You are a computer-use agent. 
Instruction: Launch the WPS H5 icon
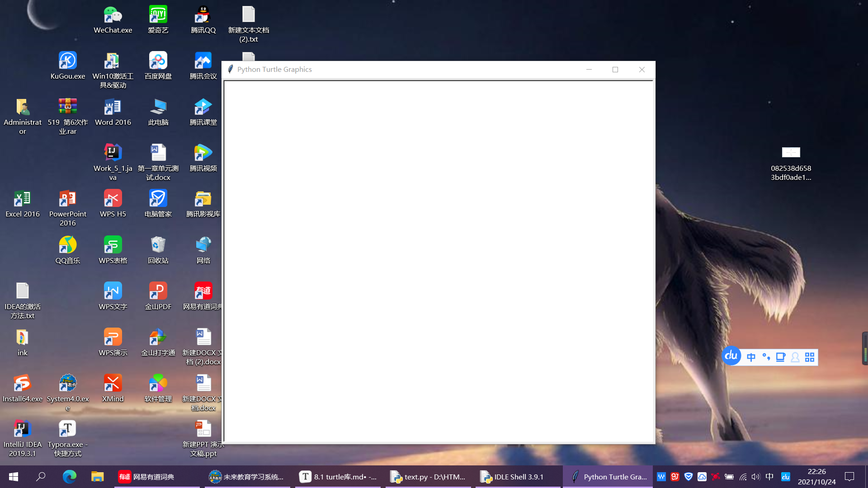[113, 204]
